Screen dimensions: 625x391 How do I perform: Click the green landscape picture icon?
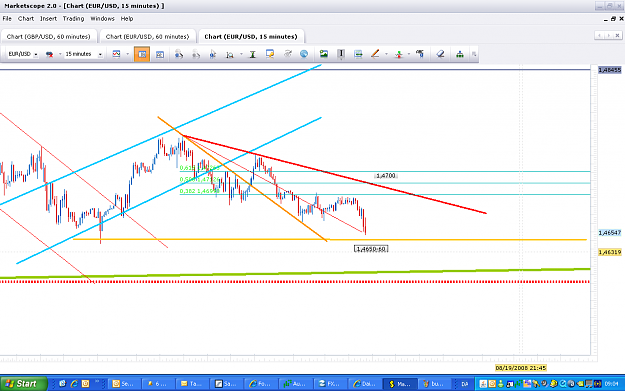pos(324,54)
